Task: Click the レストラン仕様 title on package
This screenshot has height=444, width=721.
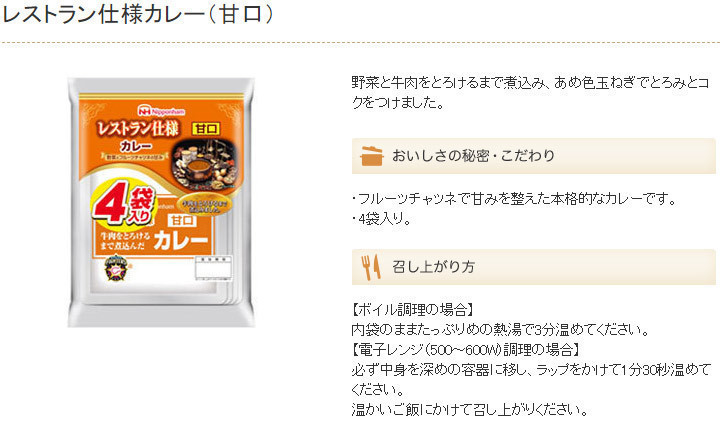Action: tap(137, 129)
